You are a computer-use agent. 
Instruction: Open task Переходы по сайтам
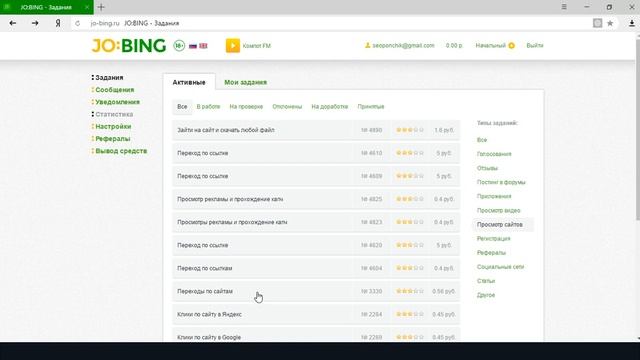pos(316,291)
